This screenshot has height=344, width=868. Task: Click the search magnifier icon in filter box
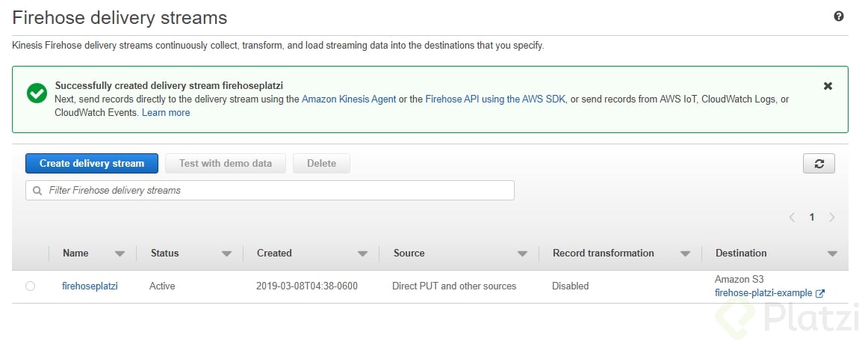click(x=37, y=191)
